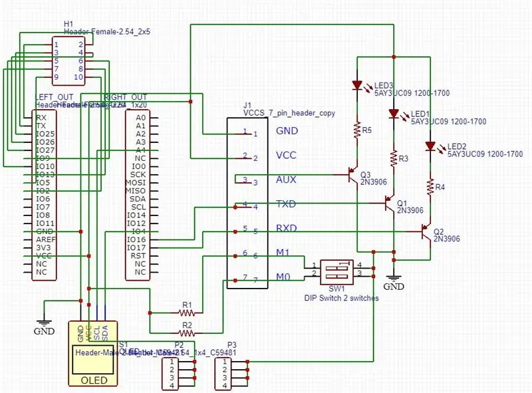
Task: Click the VCC pin label on J1
Action: click(x=286, y=156)
